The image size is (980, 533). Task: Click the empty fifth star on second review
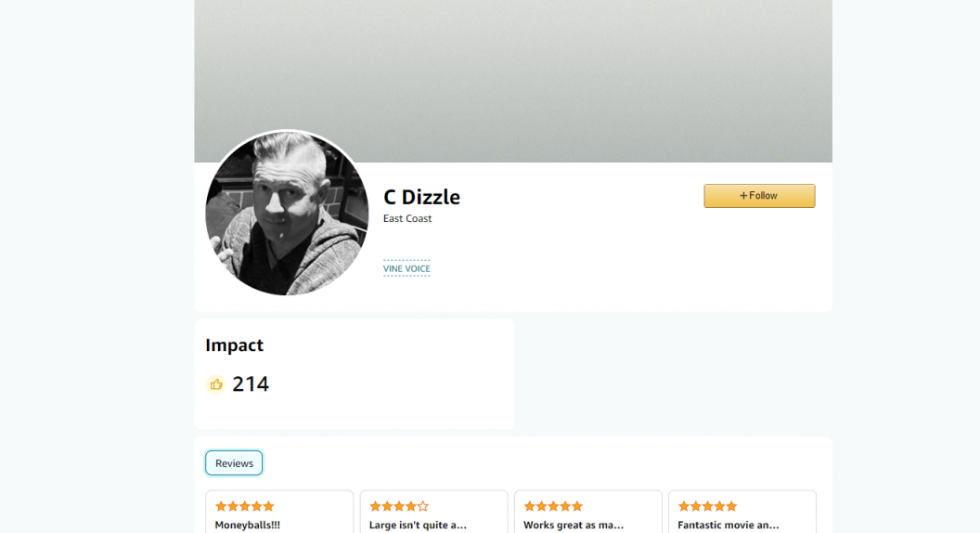coord(422,506)
